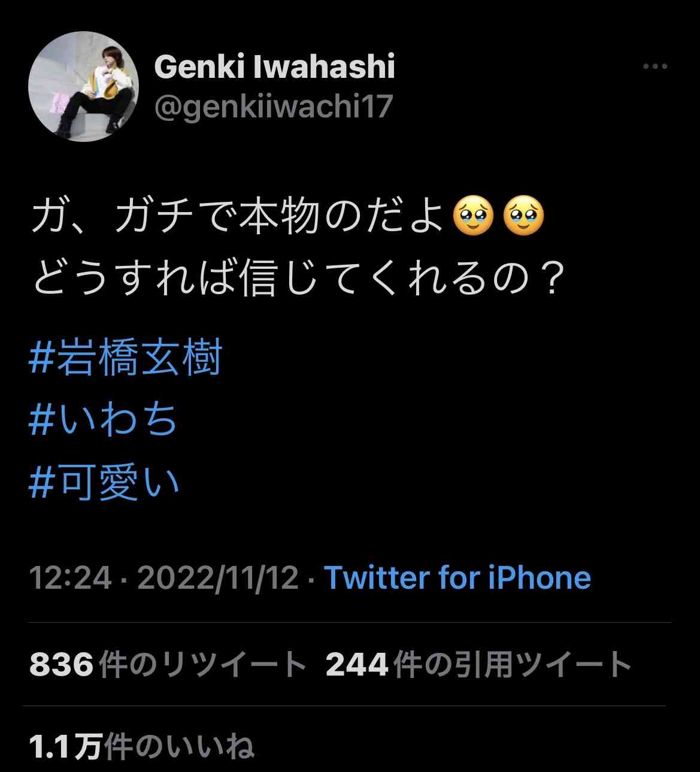View the 件のいいね likes label
The height and width of the screenshot is (772, 700).
pos(179,746)
